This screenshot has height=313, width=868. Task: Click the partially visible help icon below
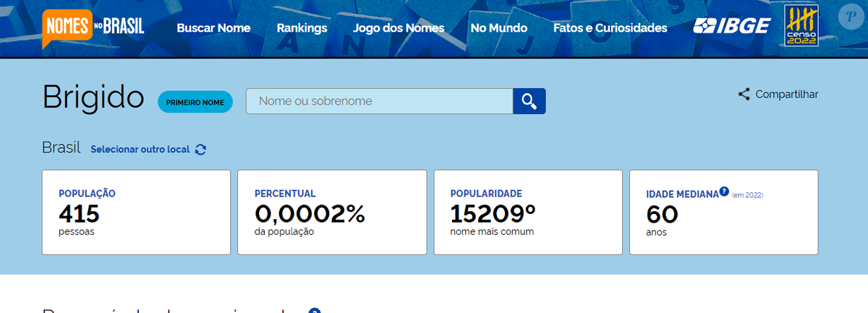tap(314, 310)
